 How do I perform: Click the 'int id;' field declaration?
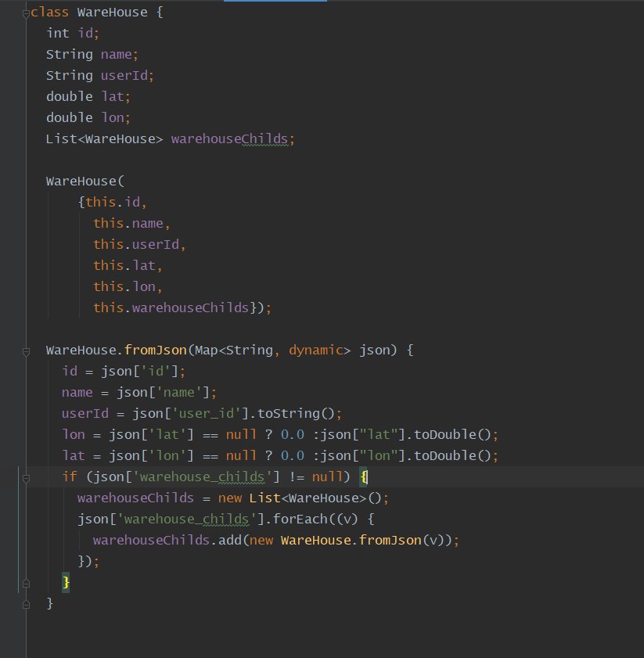[73, 33]
